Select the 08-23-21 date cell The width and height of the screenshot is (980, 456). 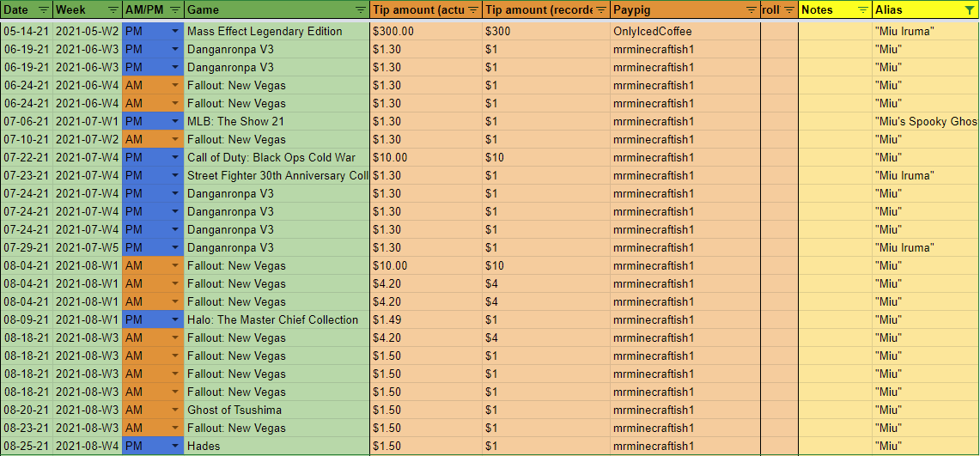pos(27,428)
